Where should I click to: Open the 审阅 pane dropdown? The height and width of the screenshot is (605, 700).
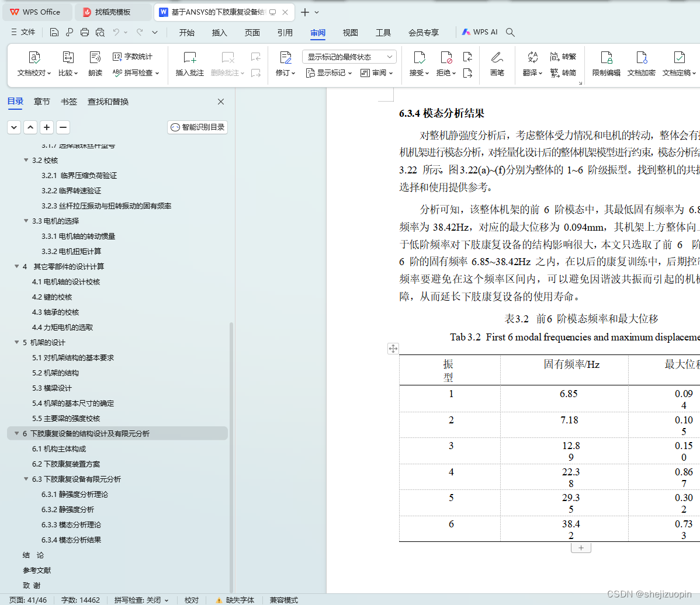376,73
